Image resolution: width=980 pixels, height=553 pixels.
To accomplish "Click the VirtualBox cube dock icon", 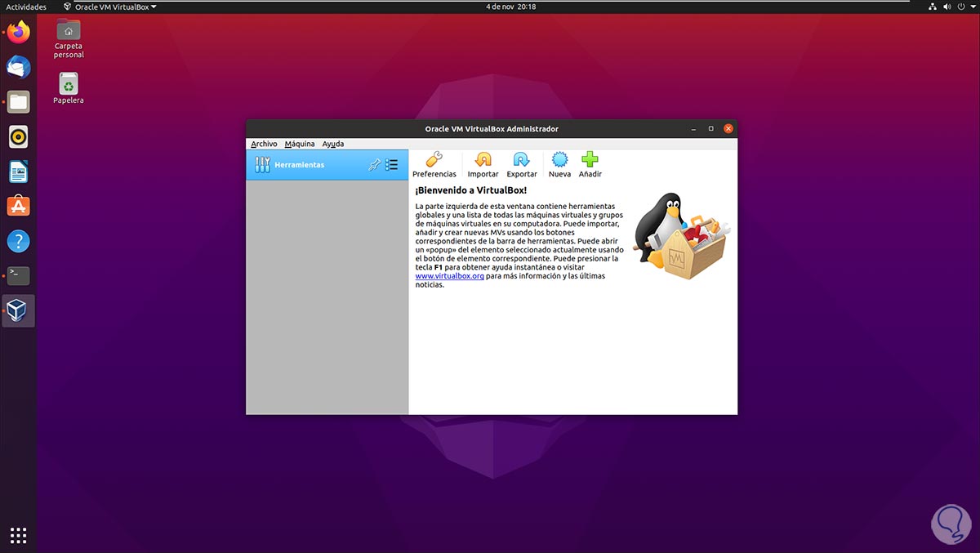I will (x=19, y=310).
